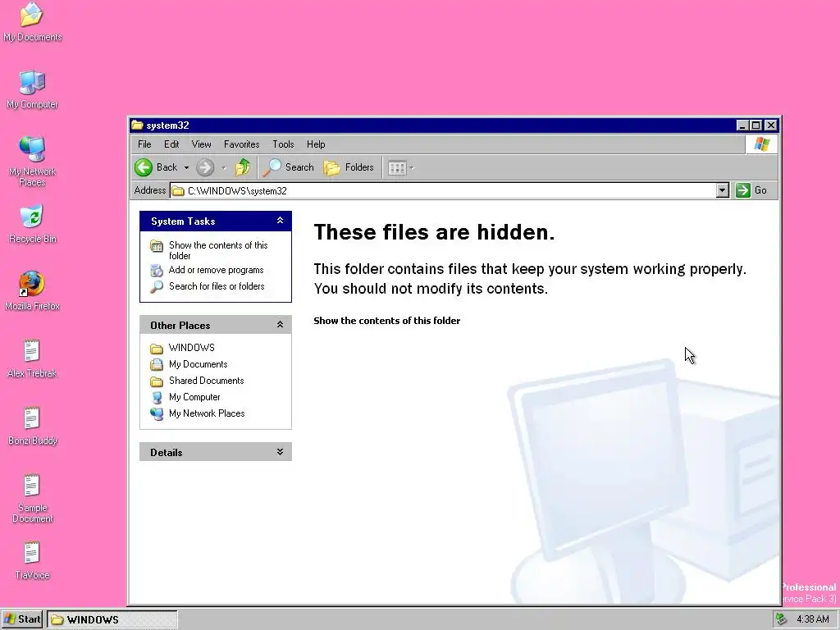Open the My Documents desktop icon

pyautogui.click(x=32, y=22)
